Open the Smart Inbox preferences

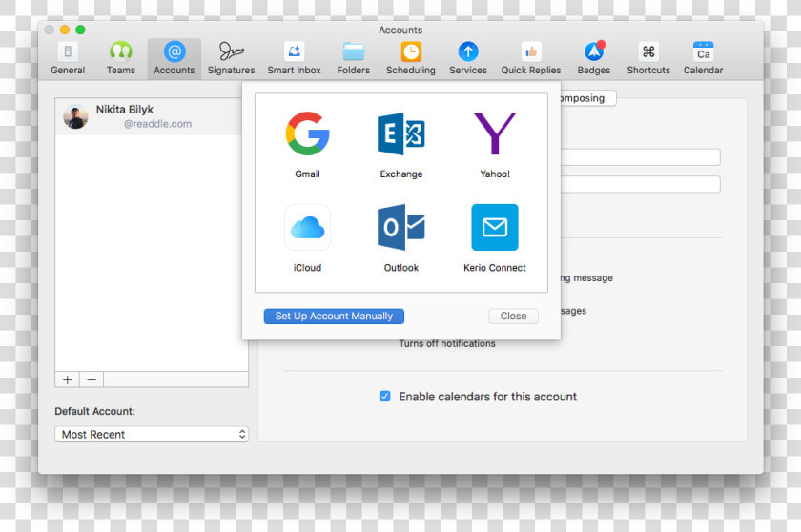pyautogui.click(x=294, y=59)
